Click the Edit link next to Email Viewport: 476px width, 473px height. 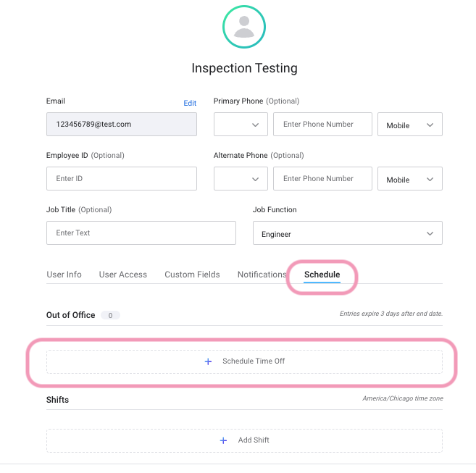point(190,104)
